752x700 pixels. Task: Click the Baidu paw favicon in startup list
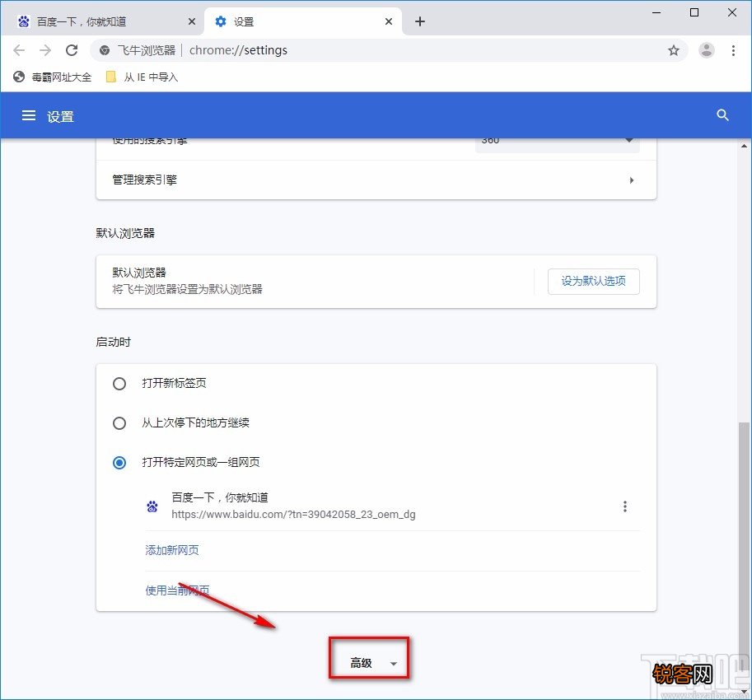pos(152,506)
